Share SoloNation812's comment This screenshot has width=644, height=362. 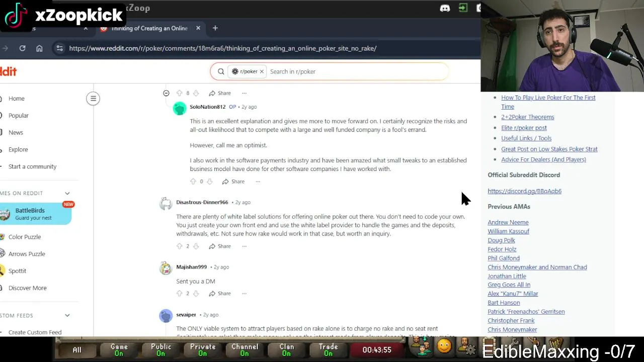pos(233,182)
